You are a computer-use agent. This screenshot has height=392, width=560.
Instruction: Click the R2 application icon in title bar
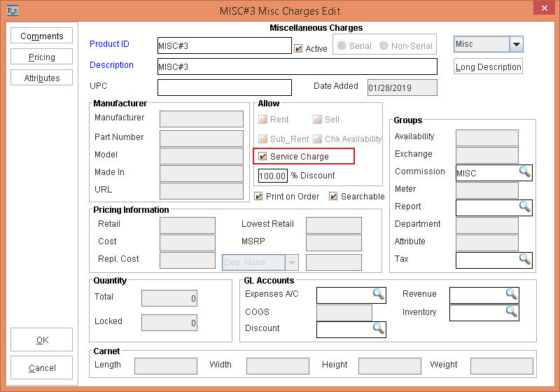click(x=12, y=10)
